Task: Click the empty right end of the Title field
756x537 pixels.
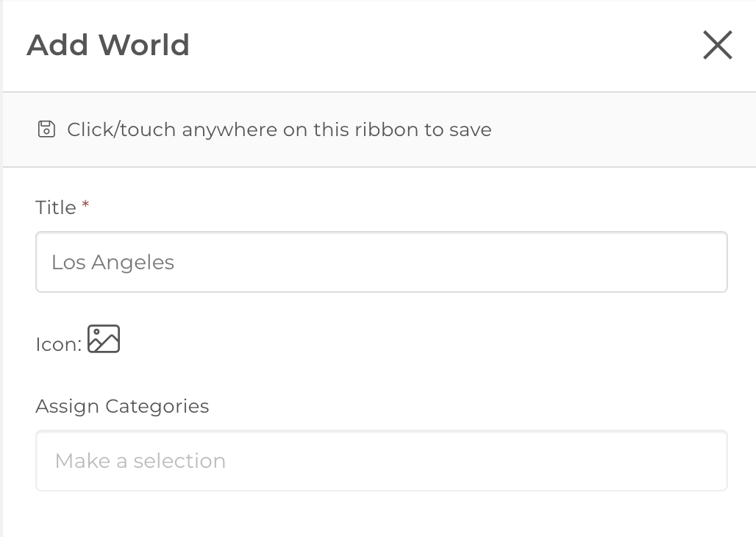Action: pos(662,262)
